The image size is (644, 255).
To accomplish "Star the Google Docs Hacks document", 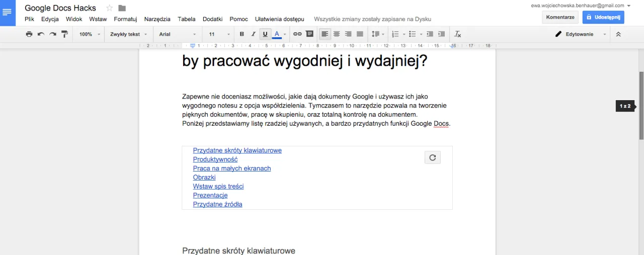I will (109, 8).
